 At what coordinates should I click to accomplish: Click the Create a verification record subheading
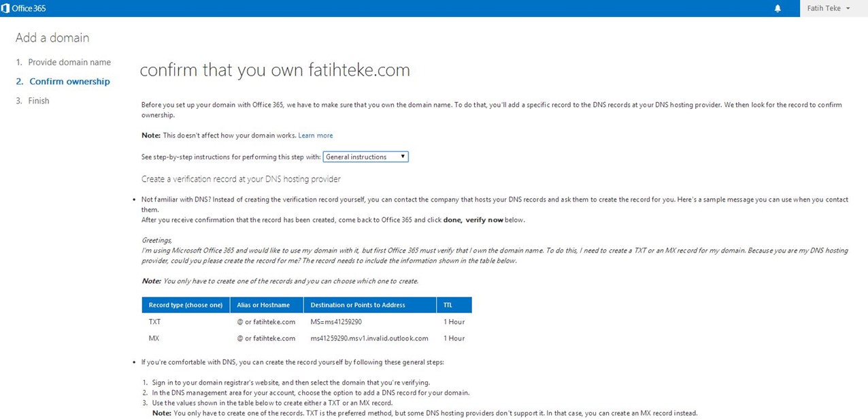[241, 179]
